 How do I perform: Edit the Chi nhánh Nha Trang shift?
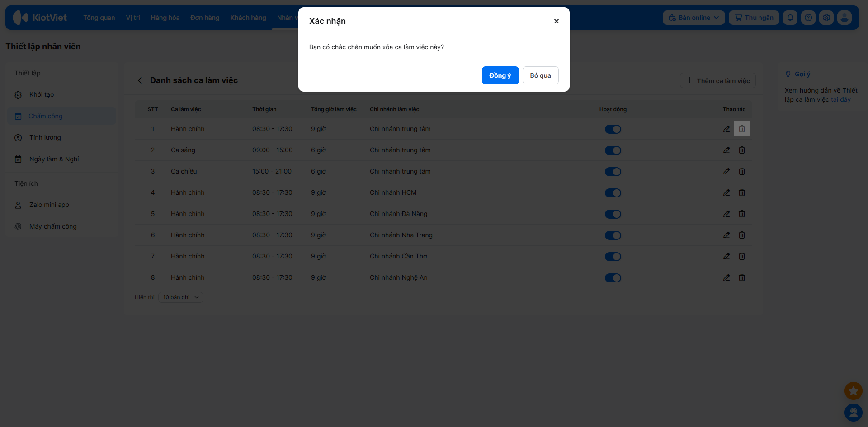point(726,235)
